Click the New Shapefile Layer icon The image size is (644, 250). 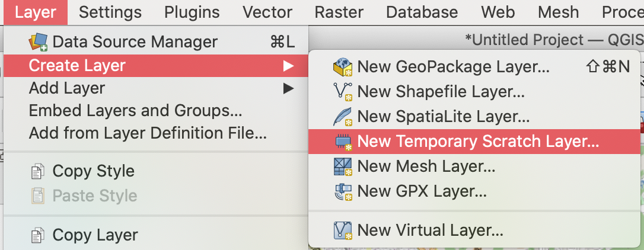point(343,92)
